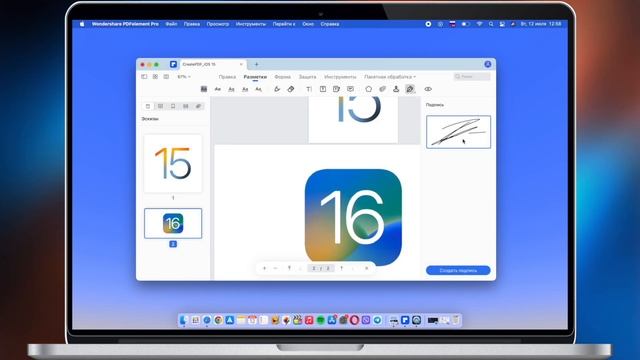Select the paperclip Attachment tool in toolbar

tap(382, 89)
